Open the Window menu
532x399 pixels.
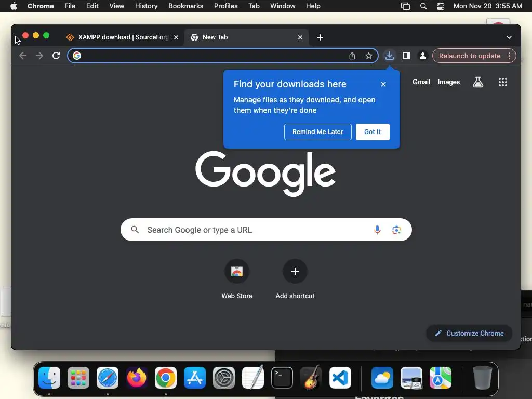click(x=283, y=6)
